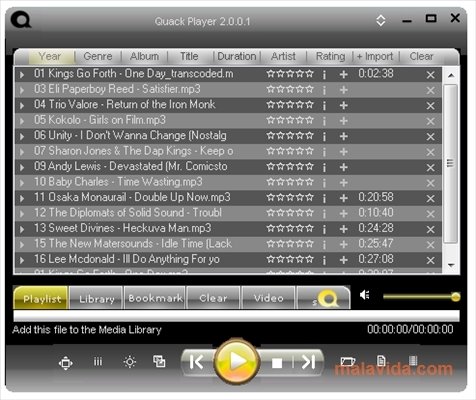Add 03 Eli Paperboy Reed to library

click(343, 90)
